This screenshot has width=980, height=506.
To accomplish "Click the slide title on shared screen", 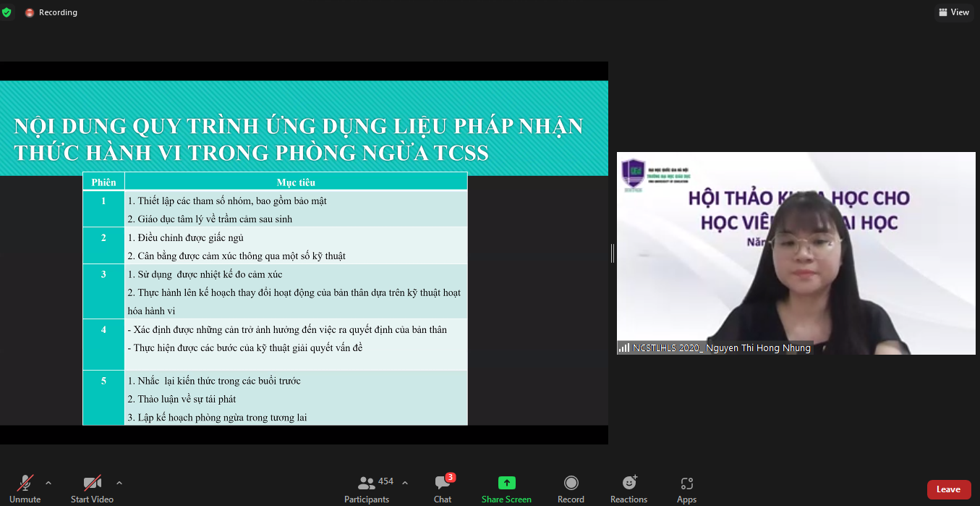I will pyautogui.click(x=298, y=139).
